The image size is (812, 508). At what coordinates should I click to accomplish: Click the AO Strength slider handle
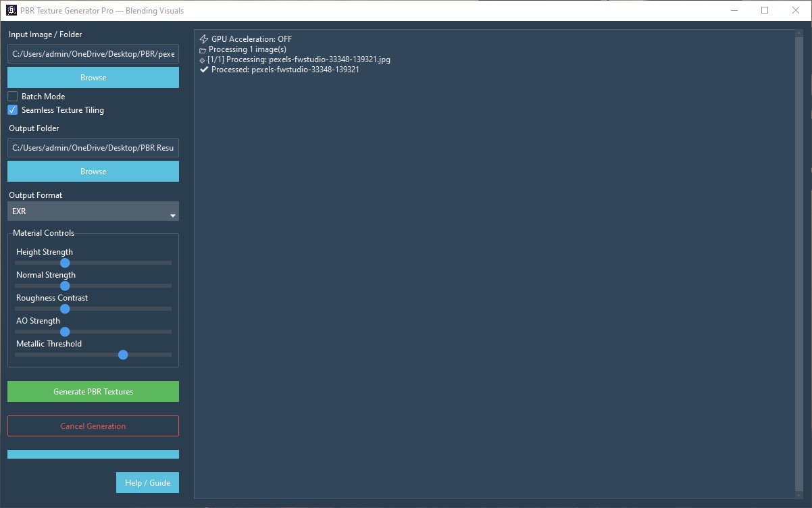click(65, 332)
